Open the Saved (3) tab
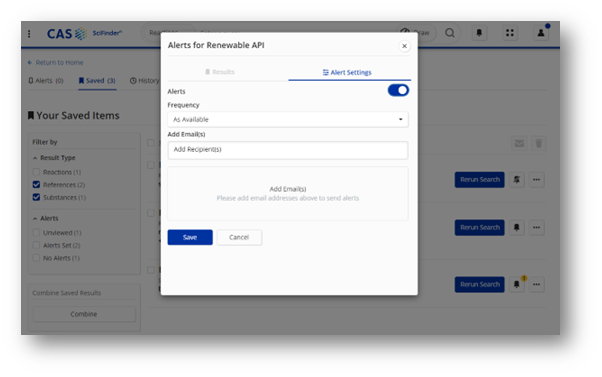 [x=97, y=81]
